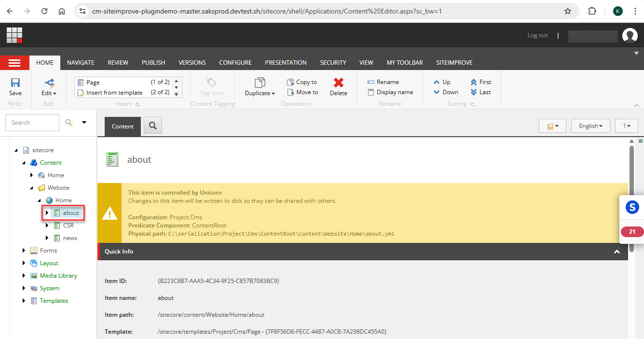The width and height of the screenshot is (644, 339).
Task: Open item search via the magnifier icon
Action: (152, 126)
